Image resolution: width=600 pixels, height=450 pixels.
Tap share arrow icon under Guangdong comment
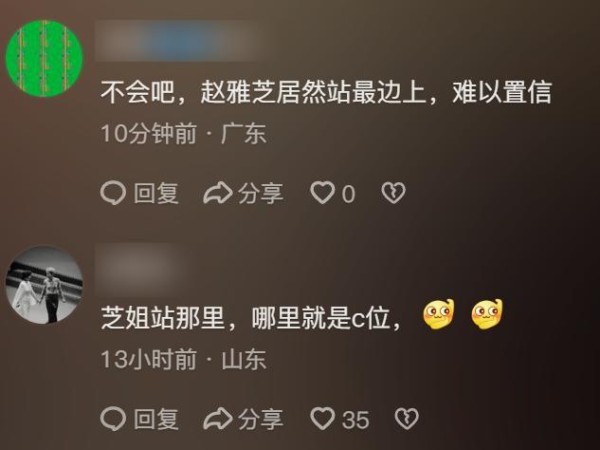pyautogui.click(x=217, y=193)
